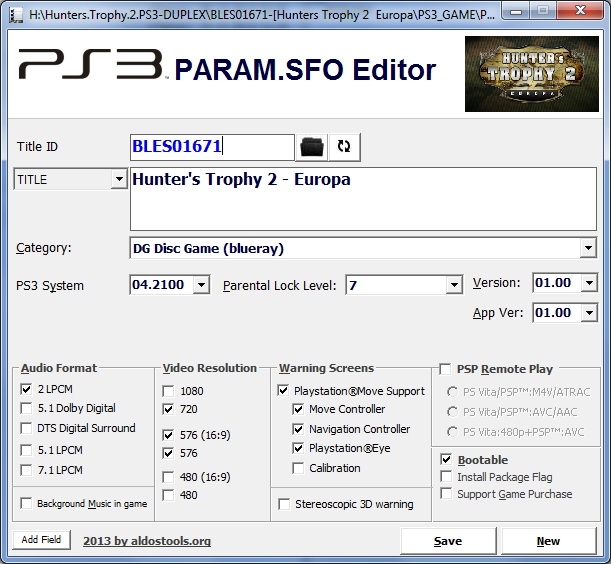Image resolution: width=611 pixels, height=564 pixels.
Task: Enable Support Game Purchase
Action: (x=446, y=493)
